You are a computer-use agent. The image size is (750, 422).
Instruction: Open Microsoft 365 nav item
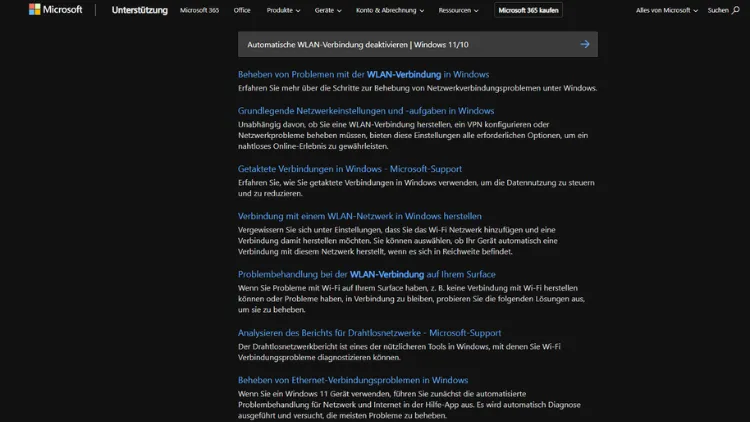(x=199, y=10)
